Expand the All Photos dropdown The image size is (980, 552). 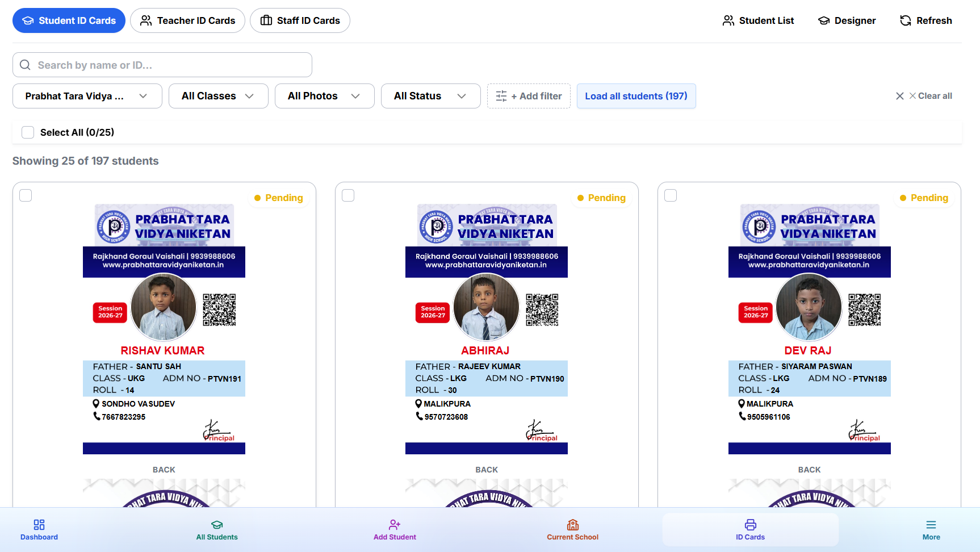325,96
